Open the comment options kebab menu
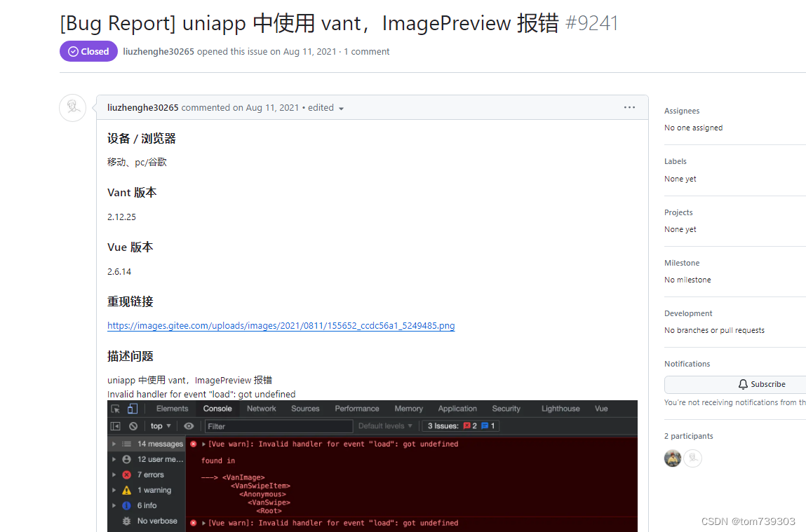806x532 pixels. (x=629, y=107)
